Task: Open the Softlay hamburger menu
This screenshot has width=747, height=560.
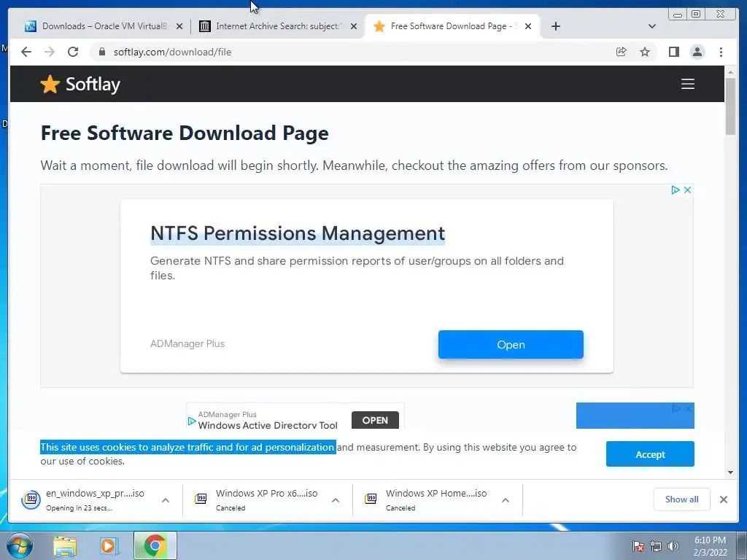Action: click(687, 84)
